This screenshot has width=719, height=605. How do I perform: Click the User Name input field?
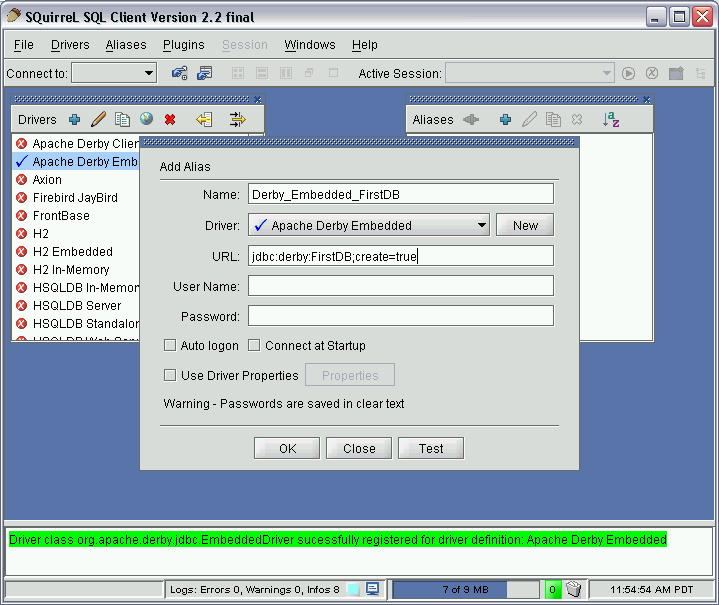[400, 286]
